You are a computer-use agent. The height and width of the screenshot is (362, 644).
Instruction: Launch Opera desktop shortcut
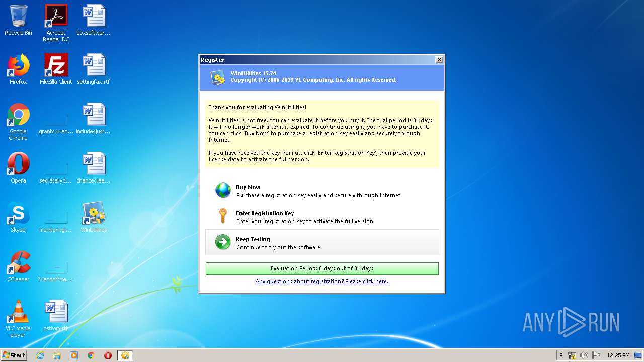tap(18, 168)
